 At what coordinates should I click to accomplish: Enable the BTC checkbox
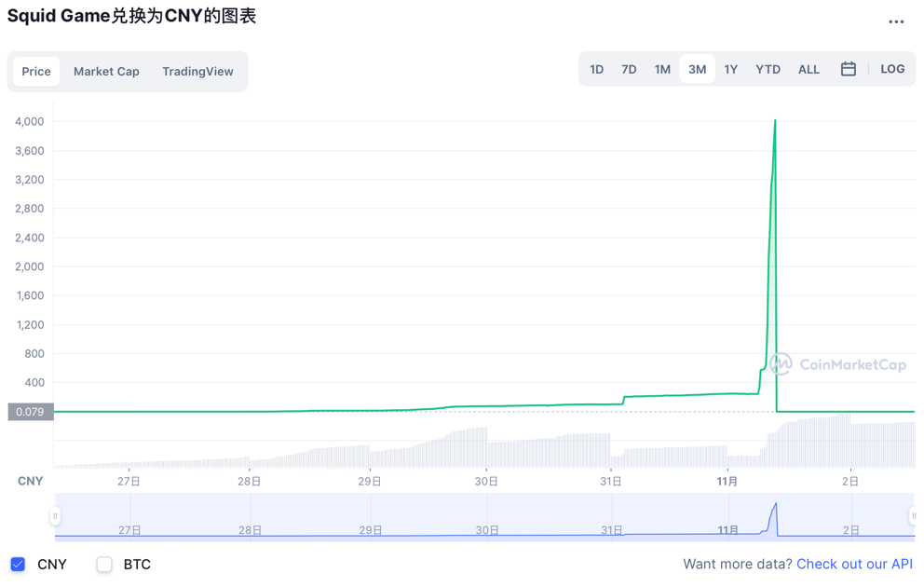coord(104,564)
